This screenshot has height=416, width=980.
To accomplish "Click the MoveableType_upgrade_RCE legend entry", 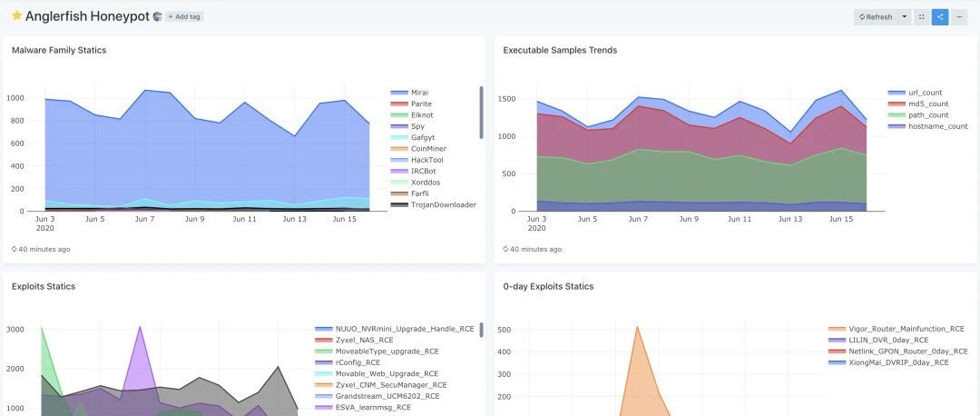I will tap(377, 352).
